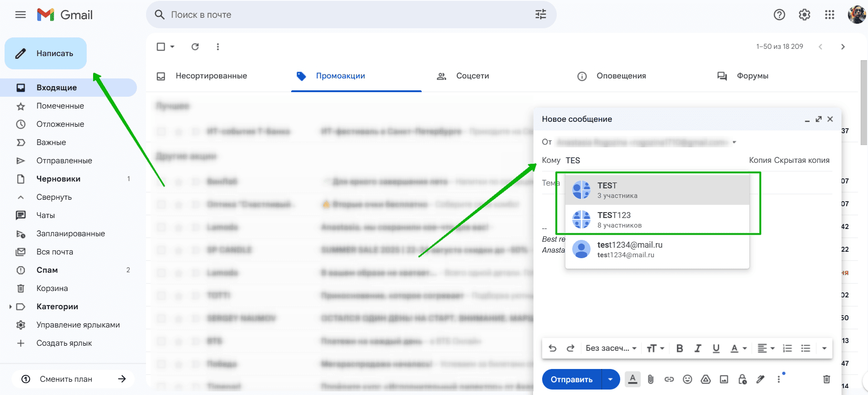The height and width of the screenshot is (395, 868).
Task: Click the Отправить send button
Action: [572, 379]
